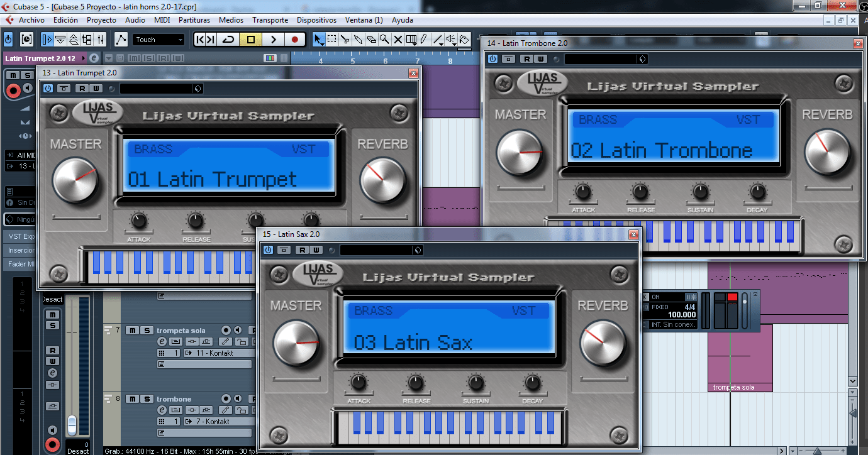Toggle bypass power on the Latin Sax plugin
This screenshot has width=868, height=455.
(268, 249)
